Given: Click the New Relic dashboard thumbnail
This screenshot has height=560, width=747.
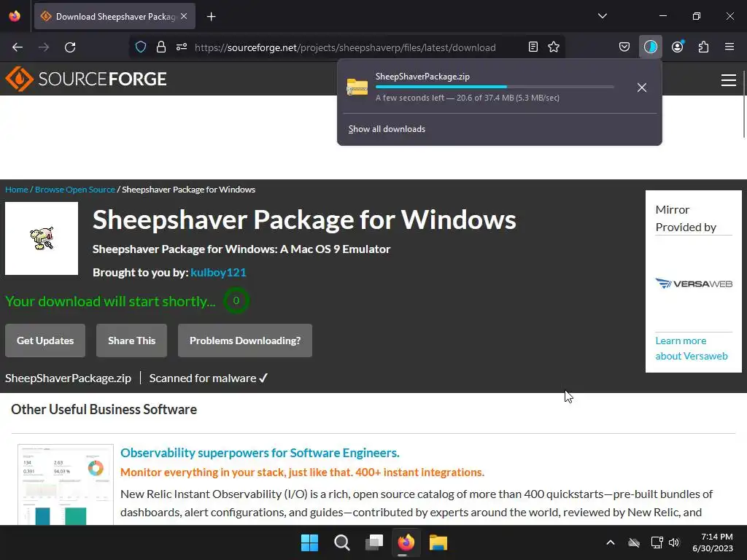Looking at the screenshot, I should [65, 485].
